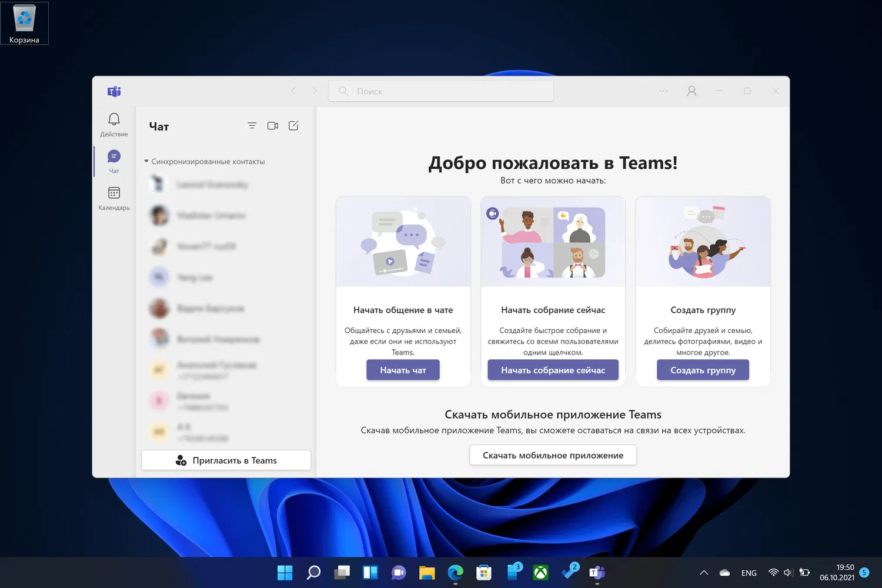This screenshot has width=882, height=588.
Task: Open notification center badge
Action: tap(864, 573)
